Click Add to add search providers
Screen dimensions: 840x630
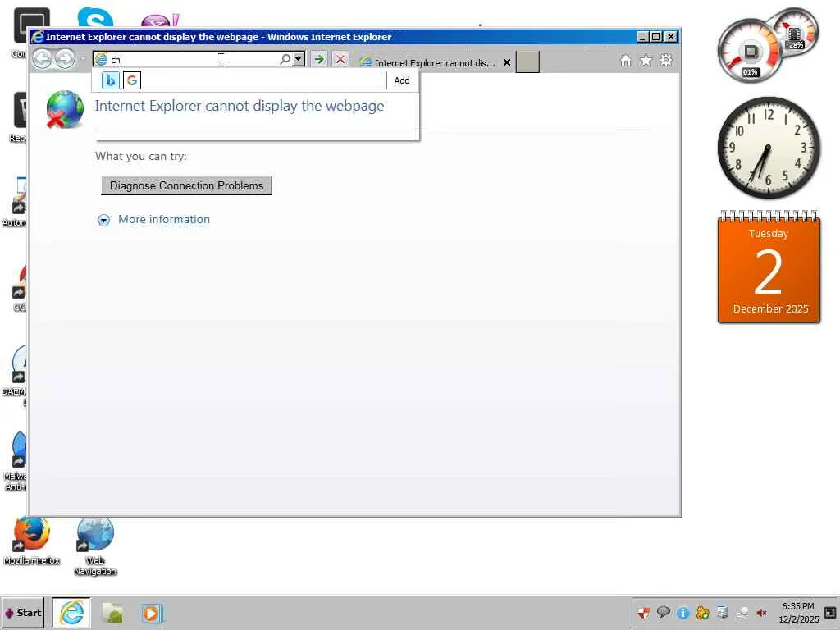pos(402,80)
